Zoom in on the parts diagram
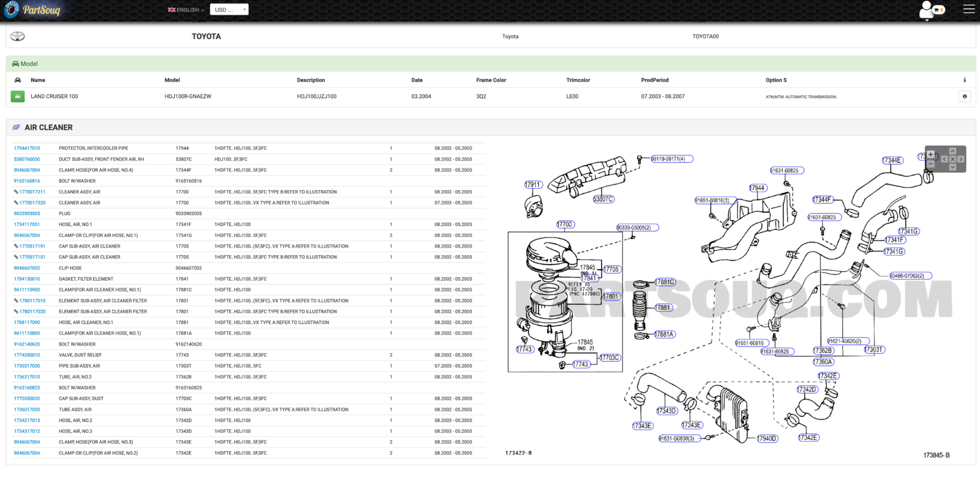The height and width of the screenshot is (479, 980). (x=930, y=154)
